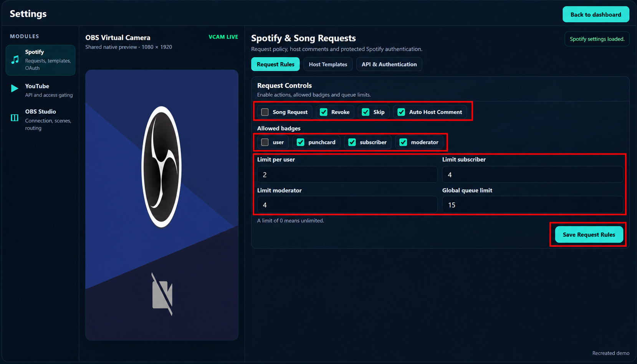Viewport: 637px width, 364px height.
Task: Click the 'Spotify & Song Requests' heading
Action: (303, 38)
